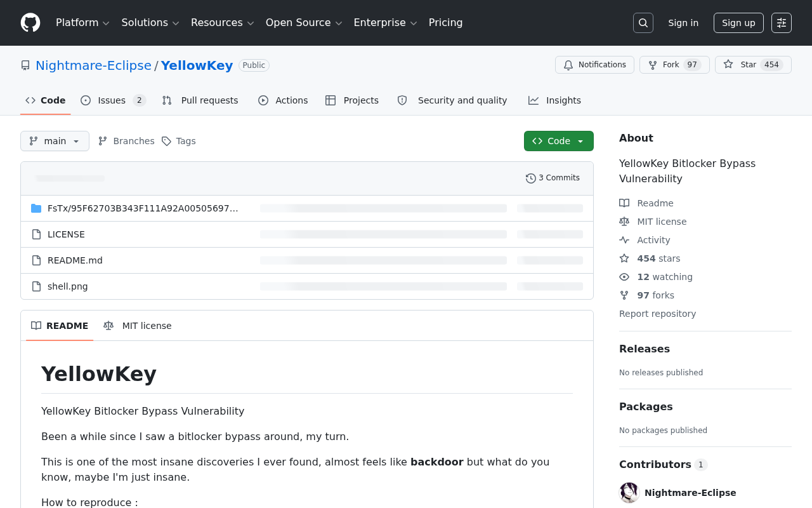Screen dimensions: 812x508
Task: Click the fork icon in the Fork button
Action: click(x=653, y=65)
